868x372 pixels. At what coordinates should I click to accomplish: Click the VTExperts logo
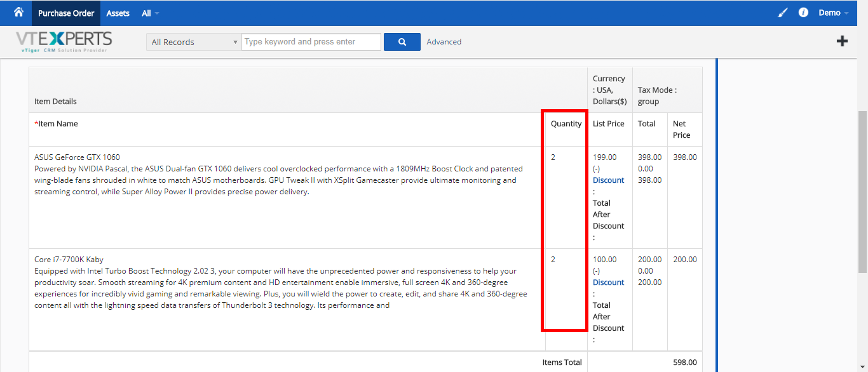pyautogui.click(x=64, y=41)
